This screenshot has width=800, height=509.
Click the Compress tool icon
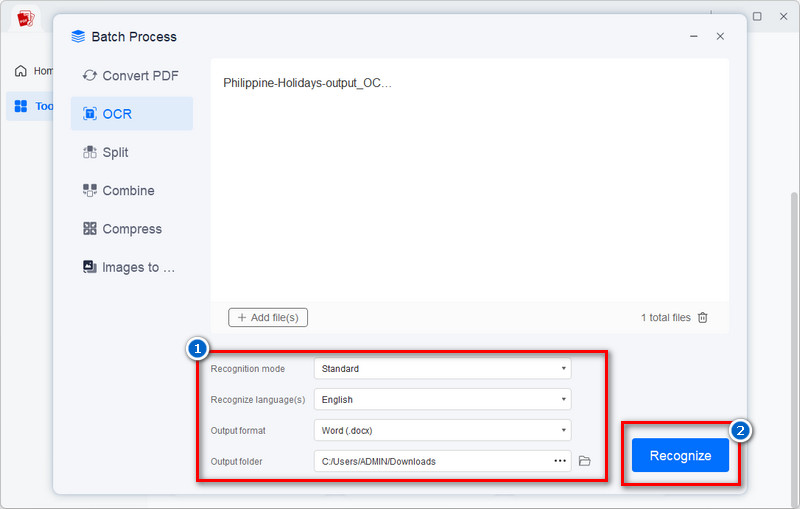tap(90, 229)
